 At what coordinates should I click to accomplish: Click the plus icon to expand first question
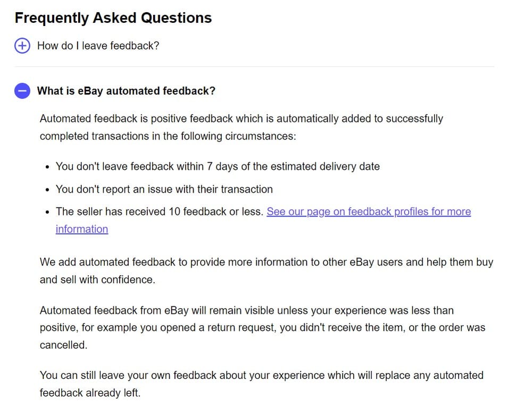pyautogui.click(x=22, y=46)
